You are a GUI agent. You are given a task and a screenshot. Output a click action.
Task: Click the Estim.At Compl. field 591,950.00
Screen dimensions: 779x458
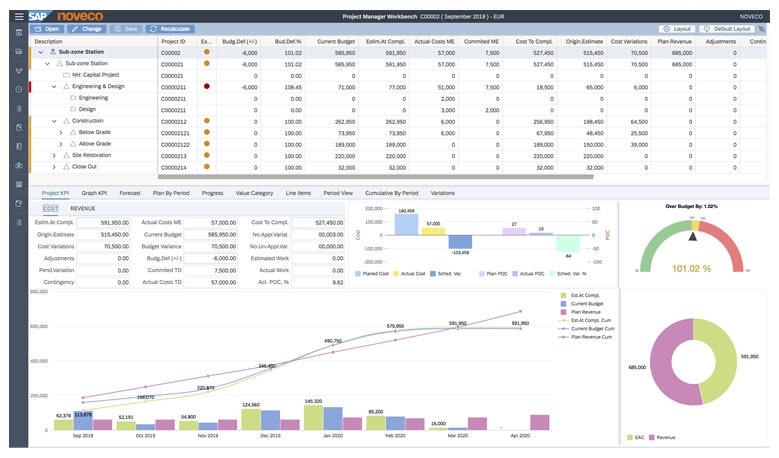pyautogui.click(x=103, y=223)
